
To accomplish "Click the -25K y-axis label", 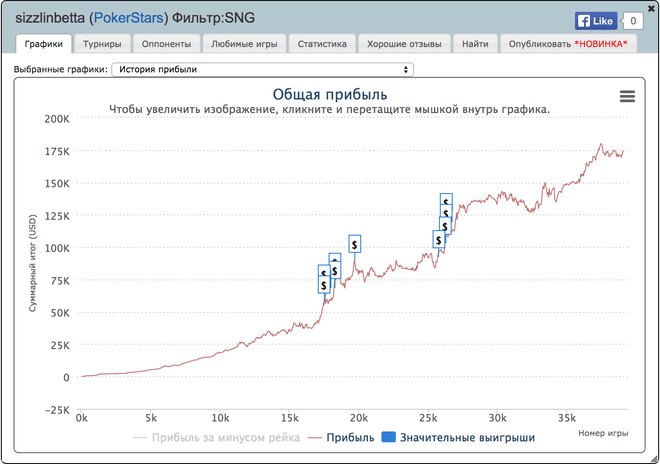I will [57, 410].
